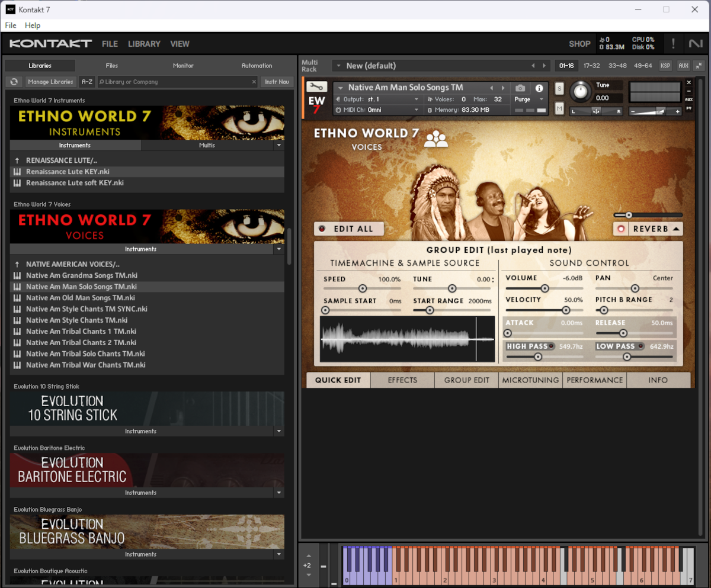711x588 pixels.
Task: Open the warning exclamation icon in header
Action: point(673,43)
